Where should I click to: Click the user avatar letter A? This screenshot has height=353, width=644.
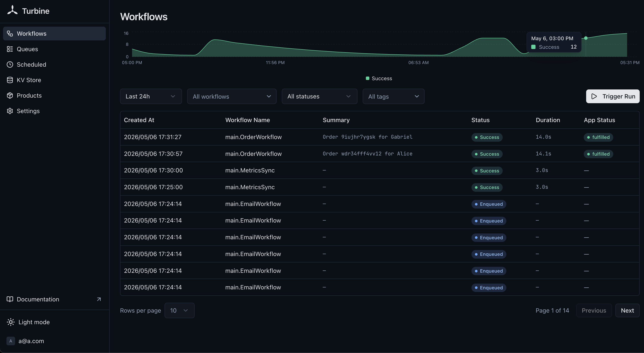[11, 341]
